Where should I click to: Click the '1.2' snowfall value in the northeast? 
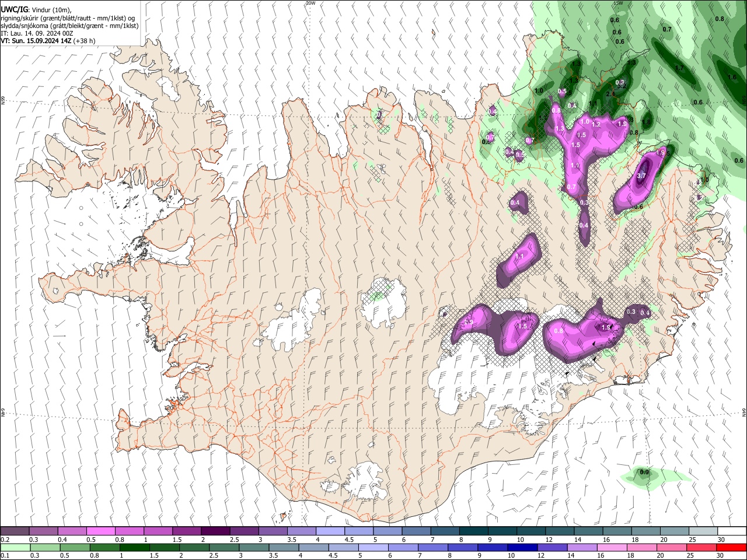(x=596, y=124)
